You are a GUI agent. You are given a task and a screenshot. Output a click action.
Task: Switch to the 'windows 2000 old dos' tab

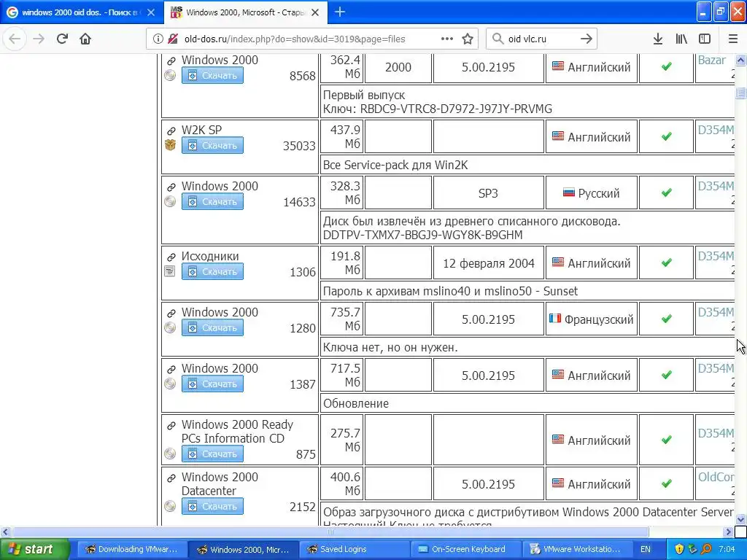coord(82,12)
